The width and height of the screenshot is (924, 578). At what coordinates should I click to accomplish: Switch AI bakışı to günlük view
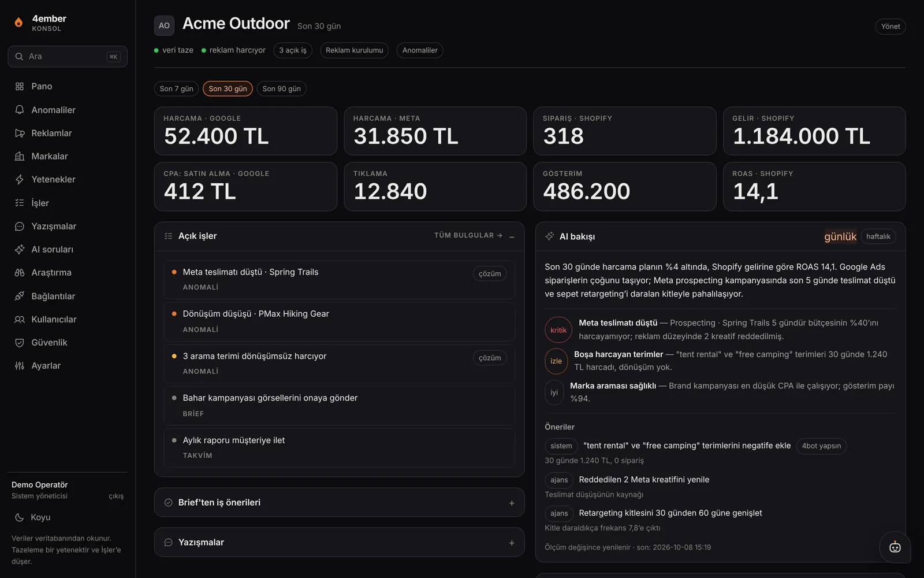pos(840,236)
